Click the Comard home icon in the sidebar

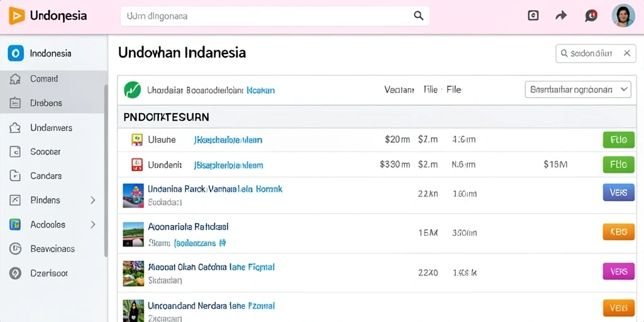click(15, 79)
